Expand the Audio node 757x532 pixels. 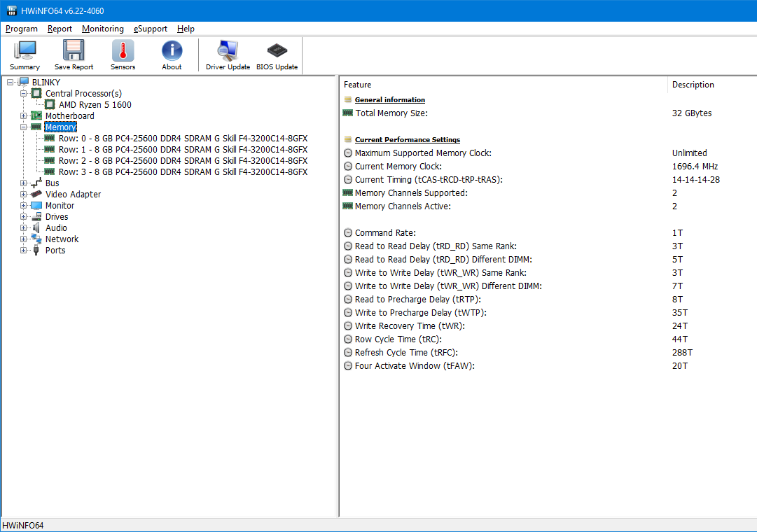pyautogui.click(x=23, y=227)
